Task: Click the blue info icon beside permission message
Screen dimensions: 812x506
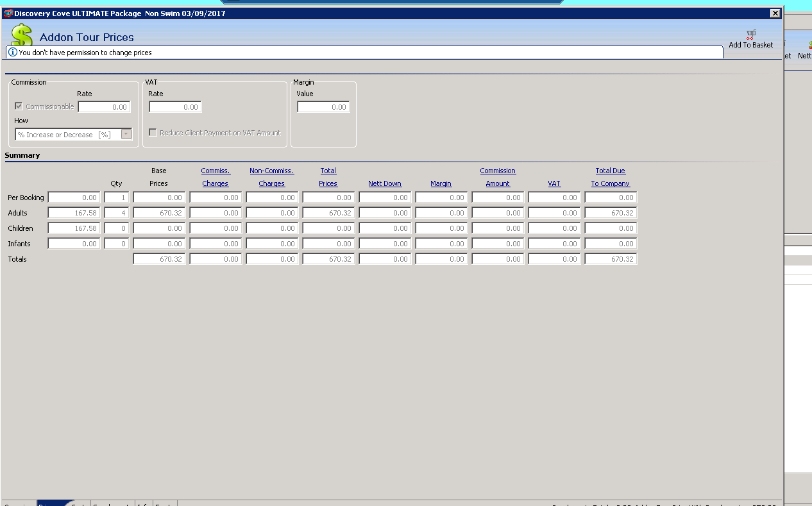Action: [x=12, y=53]
